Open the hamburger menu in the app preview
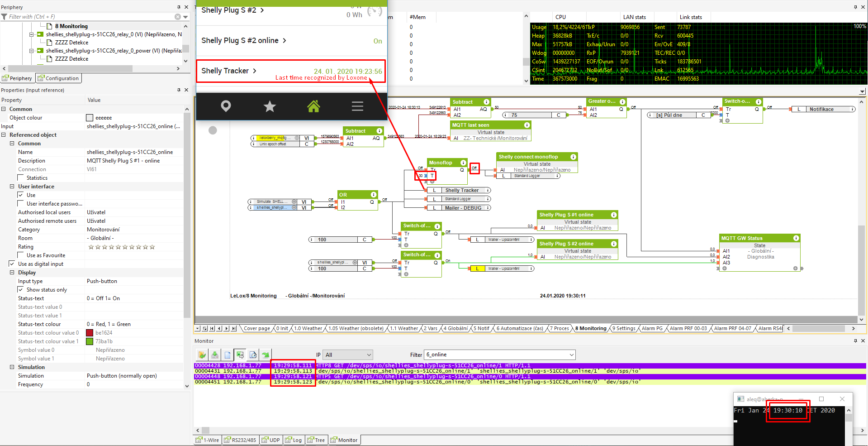This screenshot has width=868, height=446. pyautogui.click(x=357, y=106)
